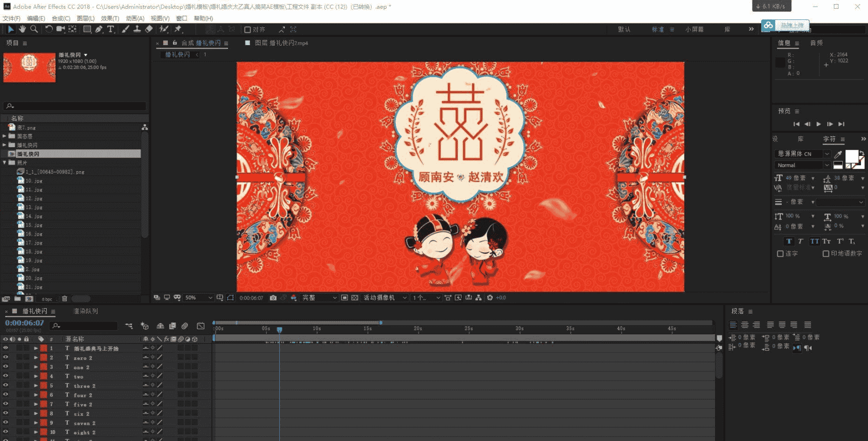This screenshot has width=868, height=441.
Task: Open the 完整 resolution dropdown
Action: pos(319,297)
